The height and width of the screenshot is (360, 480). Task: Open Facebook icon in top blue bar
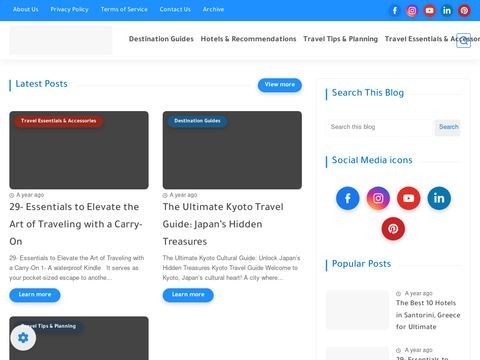click(x=395, y=11)
